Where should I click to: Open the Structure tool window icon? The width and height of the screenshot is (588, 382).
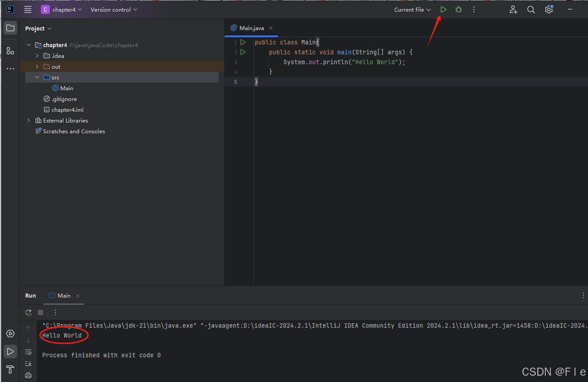click(x=10, y=50)
